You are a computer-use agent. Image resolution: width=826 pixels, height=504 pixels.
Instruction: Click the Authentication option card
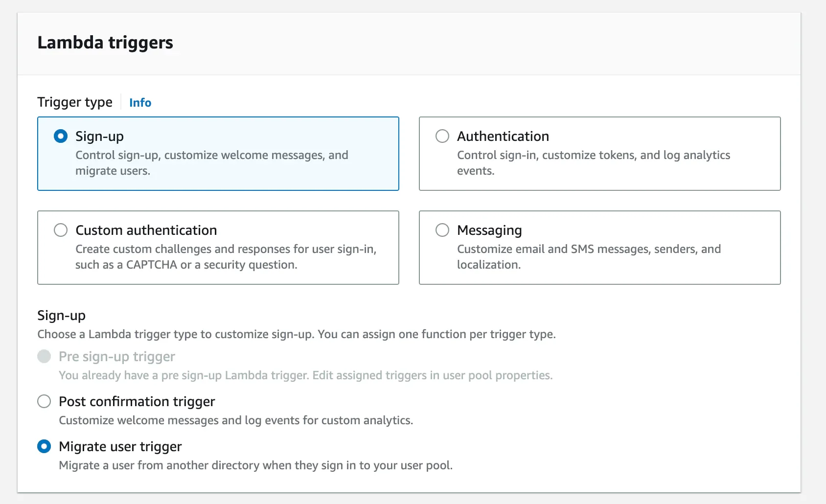click(599, 153)
